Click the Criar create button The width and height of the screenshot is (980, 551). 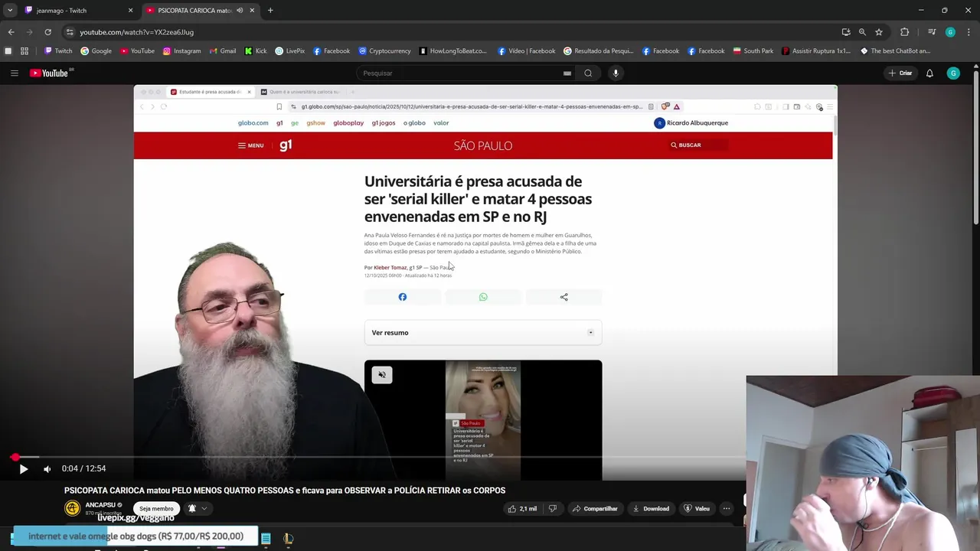tap(900, 73)
